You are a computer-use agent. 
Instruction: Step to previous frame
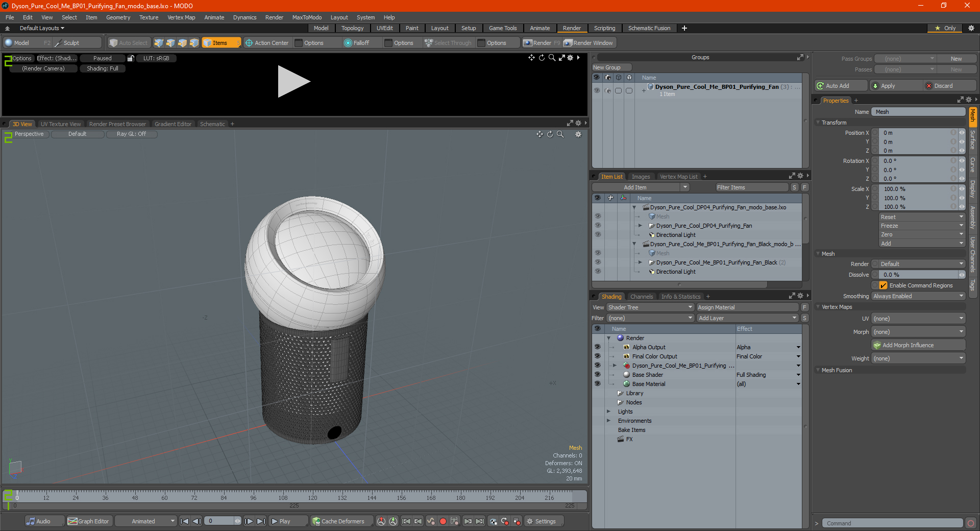pyautogui.click(x=197, y=521)
